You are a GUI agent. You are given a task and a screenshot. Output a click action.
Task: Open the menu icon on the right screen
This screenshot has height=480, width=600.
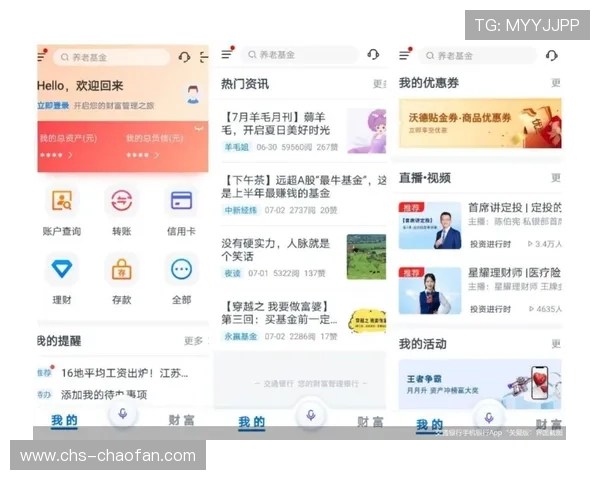tap(406, 55)
